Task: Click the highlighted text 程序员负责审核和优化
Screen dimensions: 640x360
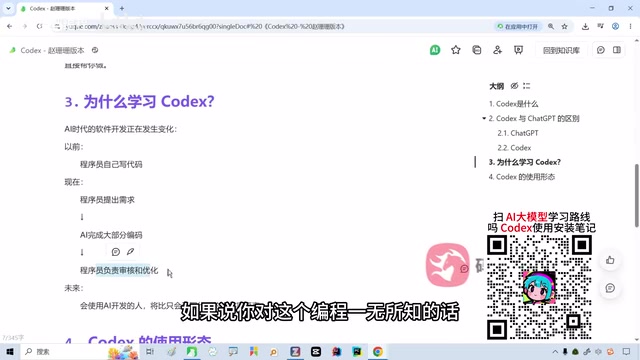Action: tap(119, 270)
